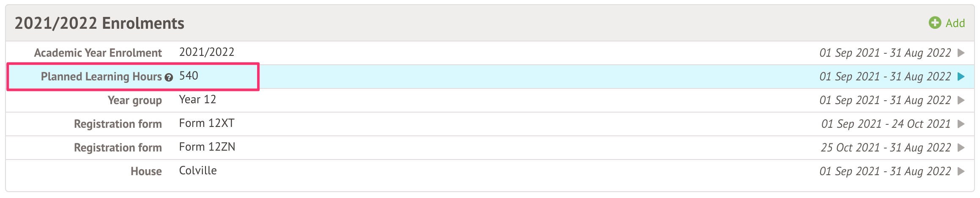Viewport: 980px width, 198px height.
Task: Click the 540 hours value
Action: 189,76
